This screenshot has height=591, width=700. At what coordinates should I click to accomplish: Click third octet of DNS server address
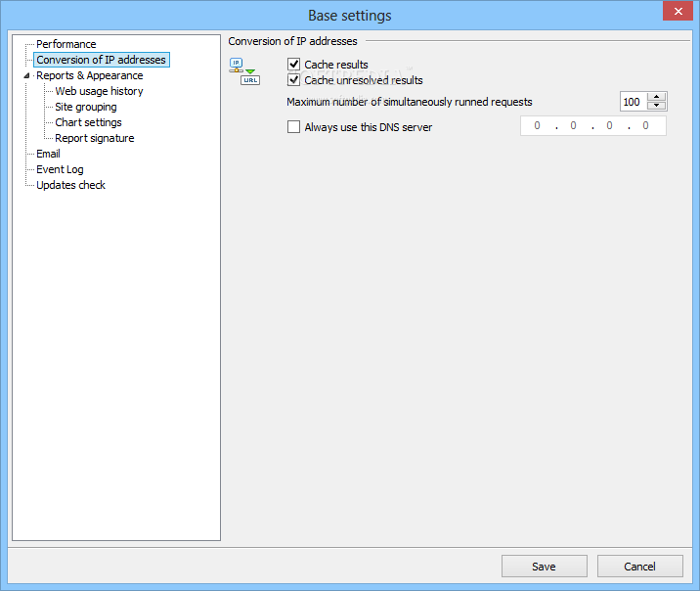tap(609, 126)
